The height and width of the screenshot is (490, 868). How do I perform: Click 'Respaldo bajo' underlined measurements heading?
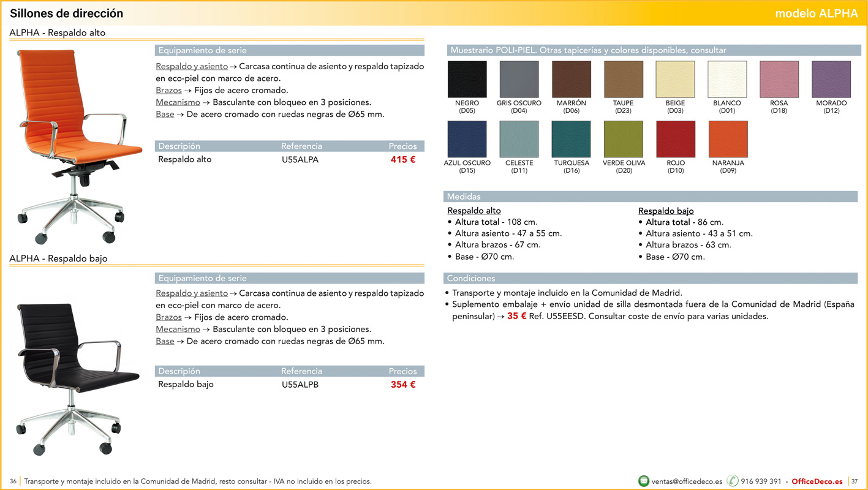(666, 211)
